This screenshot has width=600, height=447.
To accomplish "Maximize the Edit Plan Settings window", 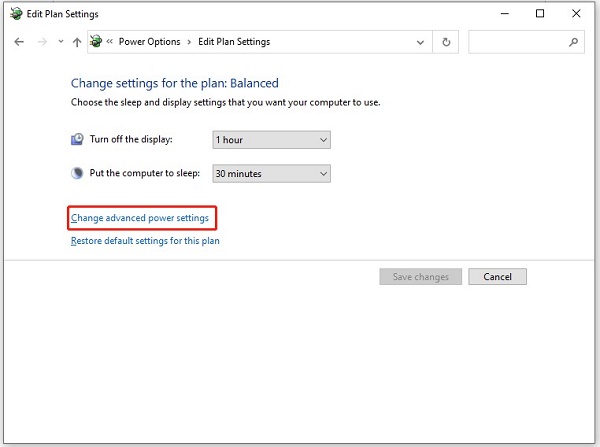I will [540, 14].
